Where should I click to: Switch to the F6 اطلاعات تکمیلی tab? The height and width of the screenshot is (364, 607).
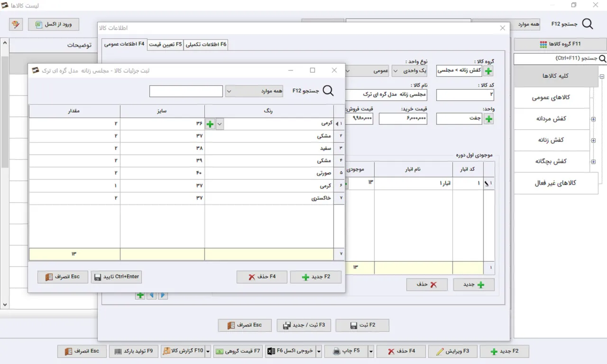pos(206,45)
